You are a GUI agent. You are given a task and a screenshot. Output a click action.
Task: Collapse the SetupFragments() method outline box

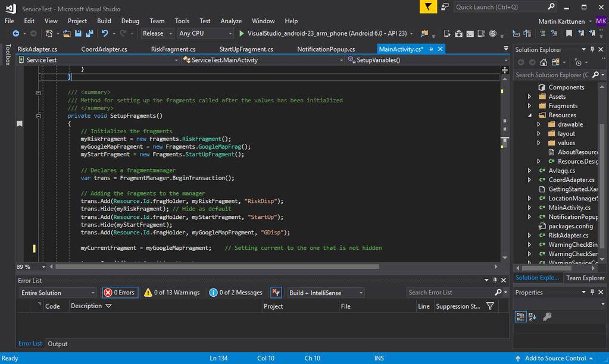pyautogui.click(x=38, y=116)
